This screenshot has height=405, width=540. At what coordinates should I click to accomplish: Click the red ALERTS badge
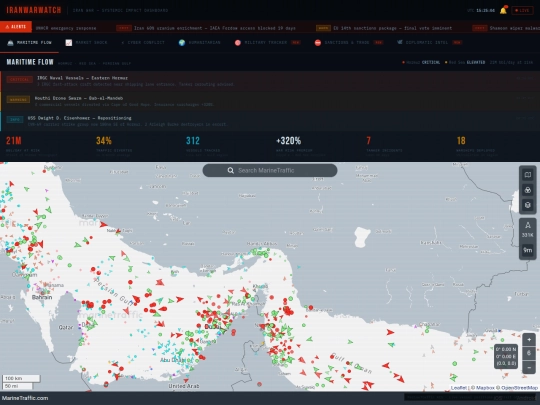point(16,27)
